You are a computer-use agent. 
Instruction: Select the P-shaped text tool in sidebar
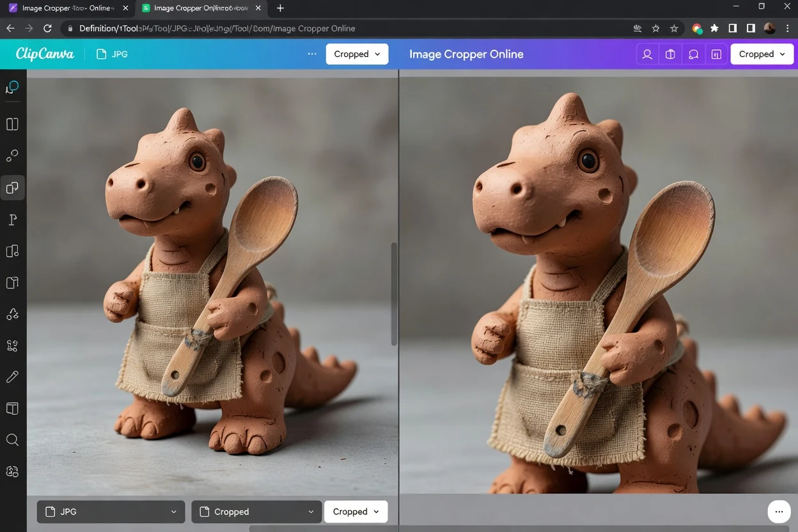click(x=12, y=220)
